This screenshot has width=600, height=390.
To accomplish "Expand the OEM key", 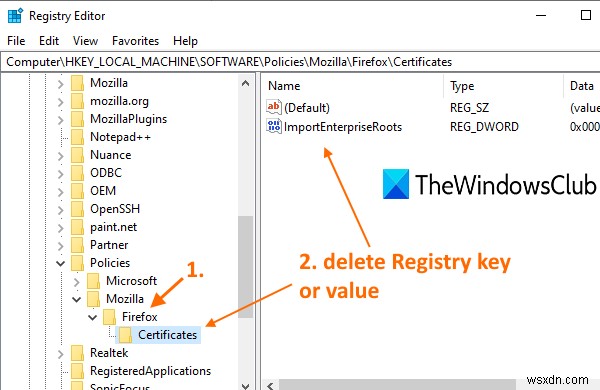I will 60,191.
